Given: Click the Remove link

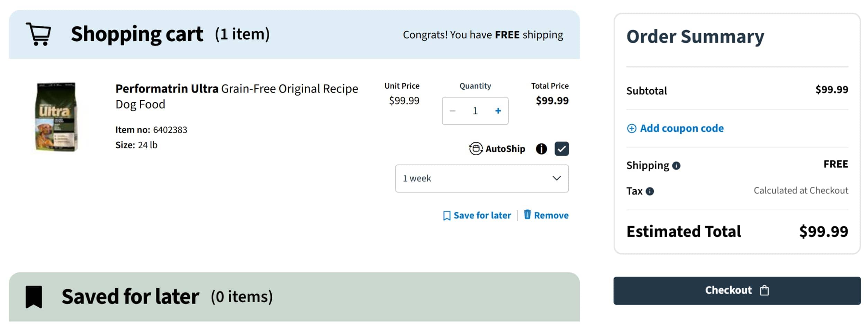Looking at the screenshot, I should pyautogui.click(x=551, y=216).
